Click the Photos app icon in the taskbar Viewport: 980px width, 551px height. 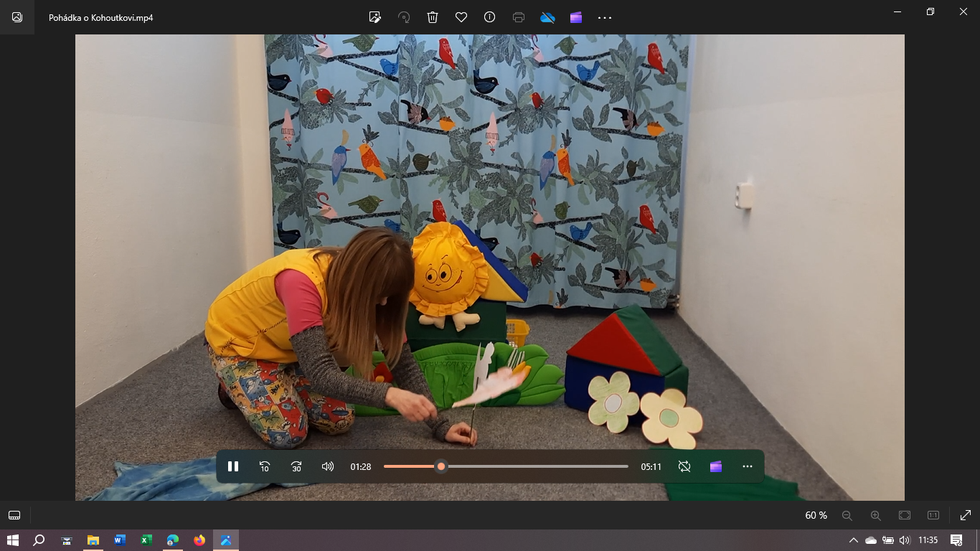[x=225, y=540]
